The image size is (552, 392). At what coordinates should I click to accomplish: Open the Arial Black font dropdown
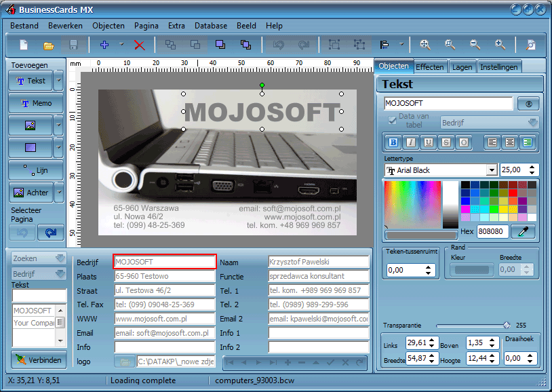coord(492,170)
